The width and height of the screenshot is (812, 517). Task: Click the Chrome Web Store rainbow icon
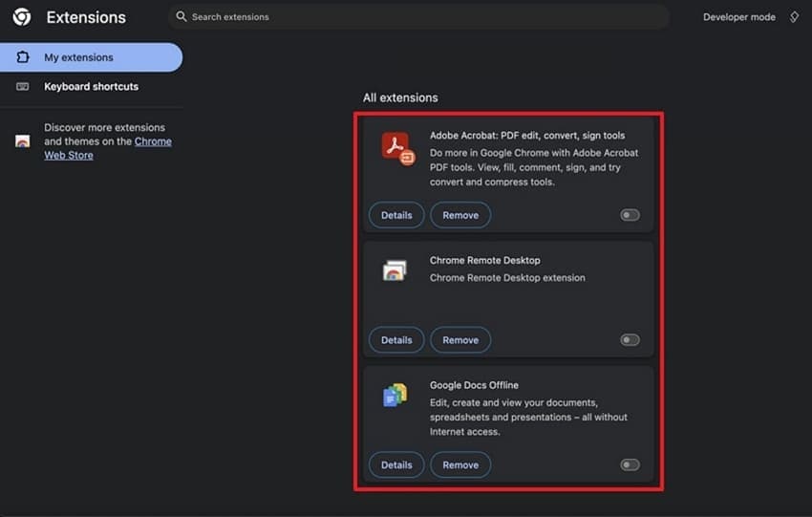point(22,140)
